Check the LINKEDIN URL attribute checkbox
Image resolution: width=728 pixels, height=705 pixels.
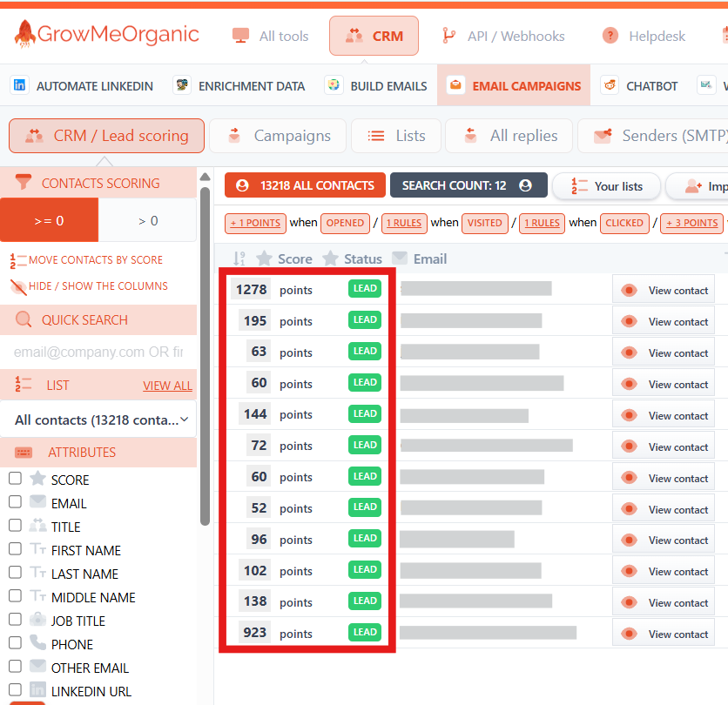pyautogui.click(x=16, y=689)
